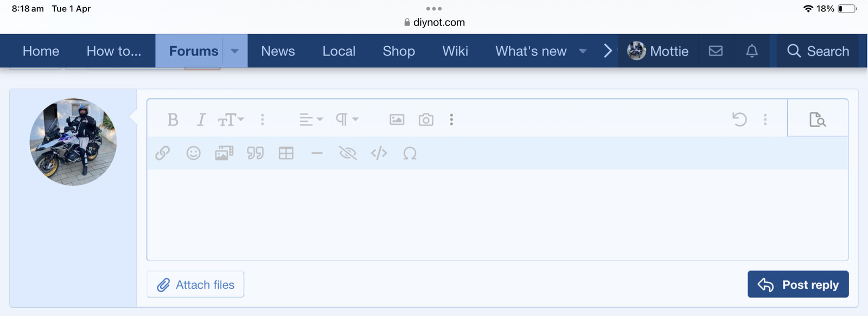
Task: Insert a link with chain icon
Action: point(162,154)
